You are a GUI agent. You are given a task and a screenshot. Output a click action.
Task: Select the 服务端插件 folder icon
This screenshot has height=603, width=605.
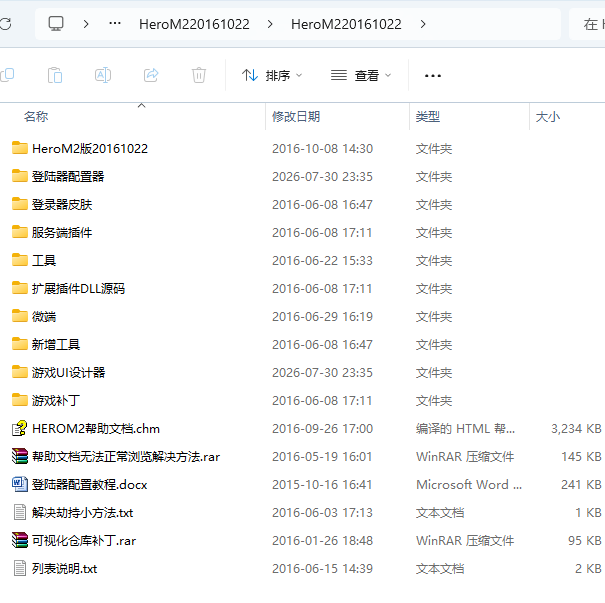[20, 232]
